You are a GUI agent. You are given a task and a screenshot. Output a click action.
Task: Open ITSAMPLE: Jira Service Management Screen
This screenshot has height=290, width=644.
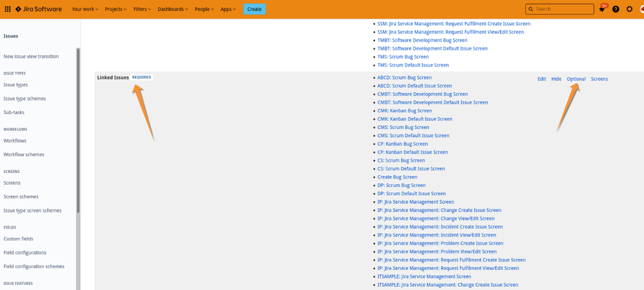pos(424,276)
